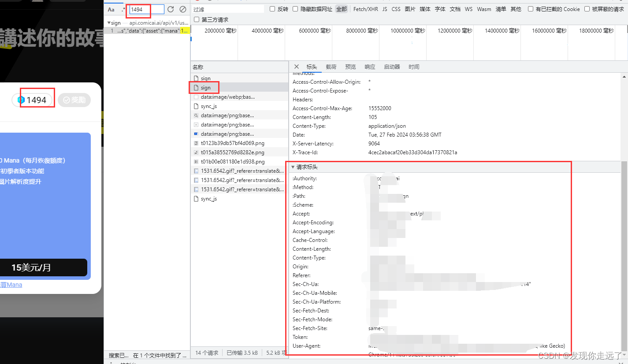The height and width of the screenshot is (364, 628).
Task: Switch to the 启动器 initiator tab
Action: (x=392, y=67)
